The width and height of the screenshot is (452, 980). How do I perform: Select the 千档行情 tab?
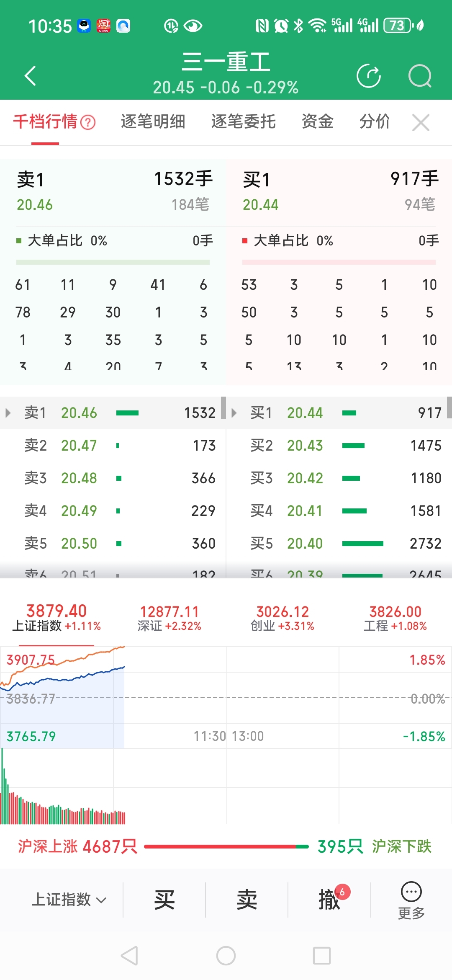(45, 122)
